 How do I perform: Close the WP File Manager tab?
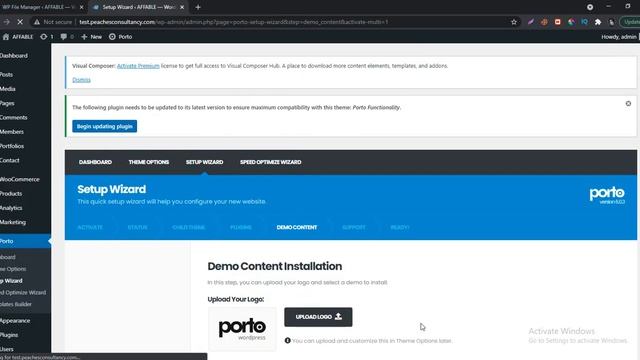(82, 7)
